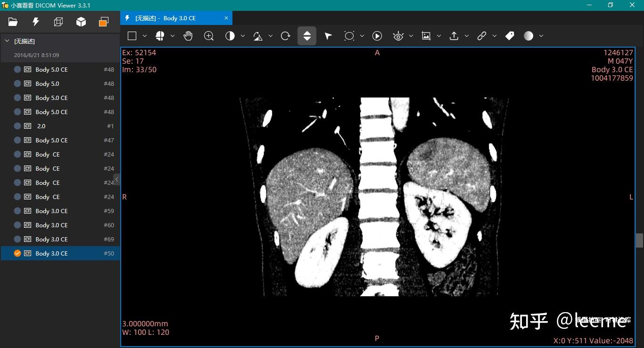Select the arrow pointer tool
The image size is (644, 348).
(x=328, y=36)
